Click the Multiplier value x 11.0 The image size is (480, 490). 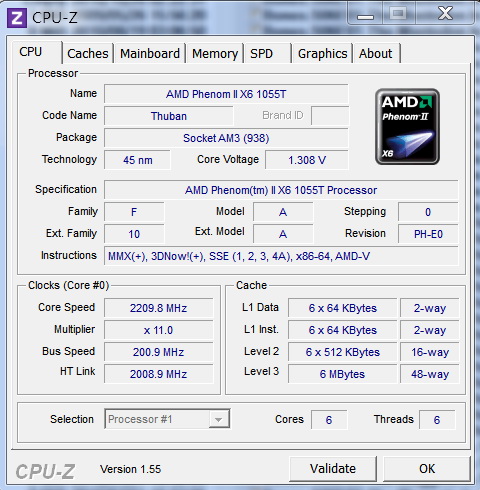158,330
